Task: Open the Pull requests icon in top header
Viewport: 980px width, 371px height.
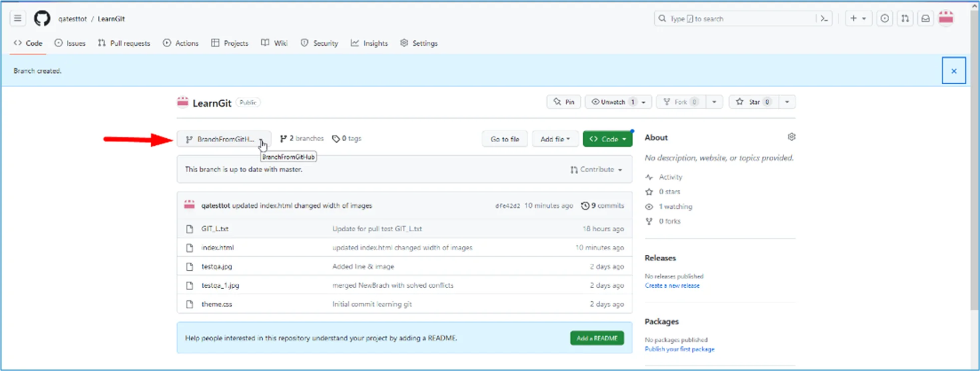Action: (x=905, y=18)
